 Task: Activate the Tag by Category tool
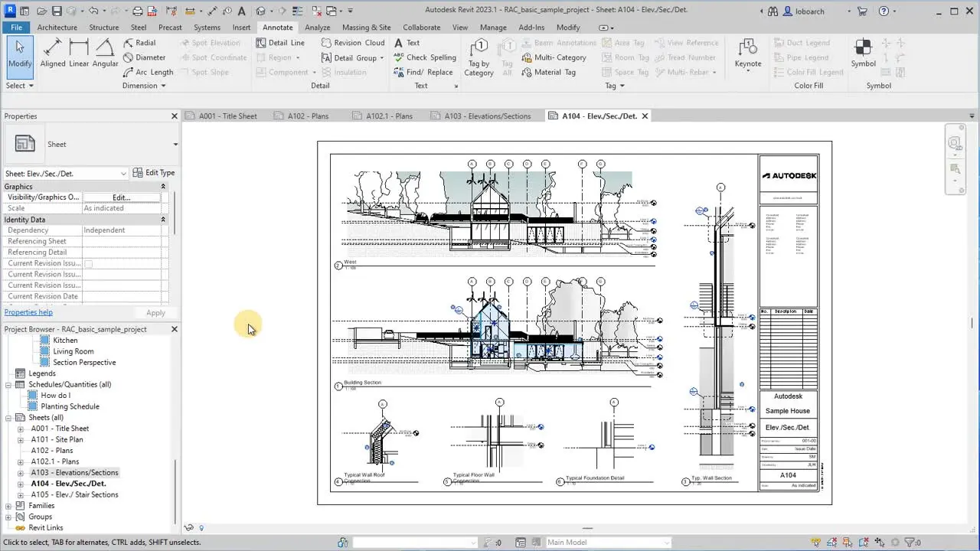tap(479, 57)
